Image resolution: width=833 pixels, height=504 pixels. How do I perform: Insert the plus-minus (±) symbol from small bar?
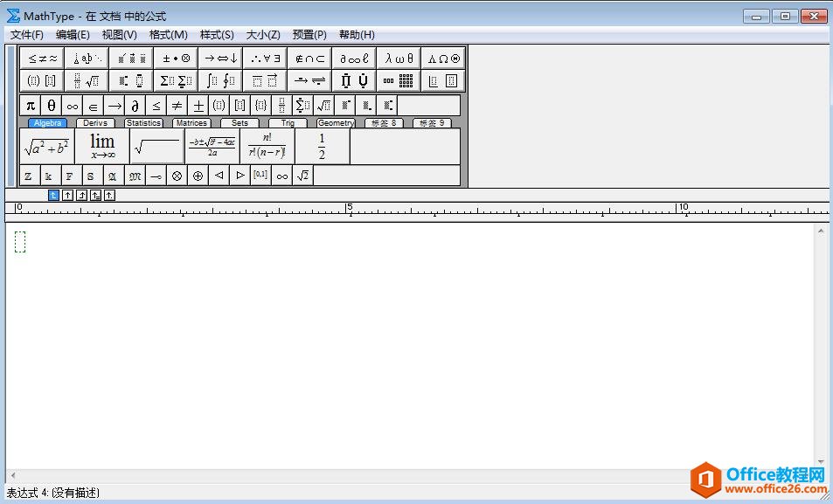pyautogui.click(x=198, y=105)
